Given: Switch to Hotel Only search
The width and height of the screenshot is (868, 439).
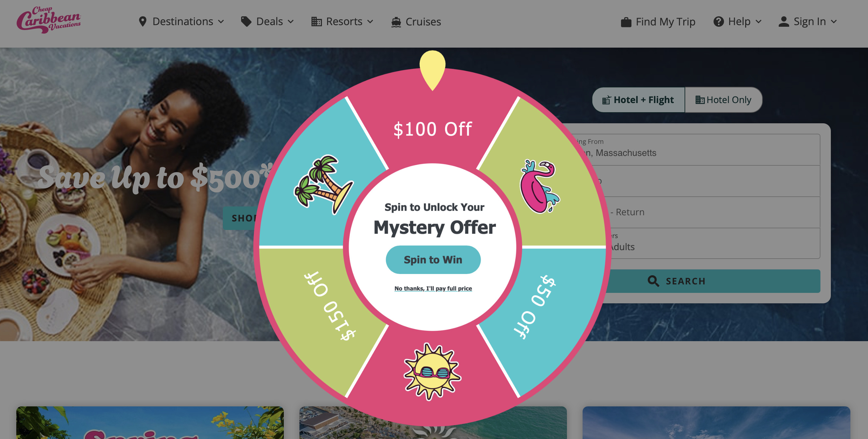Looking at the screenshot, I should (723, 100).
